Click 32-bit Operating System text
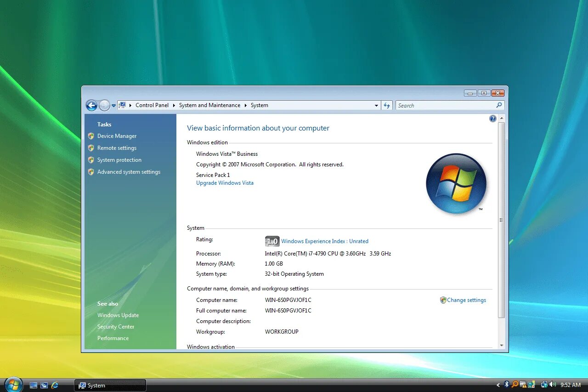 pyautogui.click(x=294, y=274)
